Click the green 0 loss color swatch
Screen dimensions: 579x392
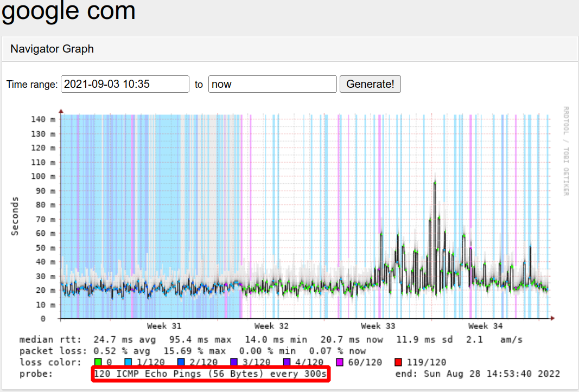point(98,362)
